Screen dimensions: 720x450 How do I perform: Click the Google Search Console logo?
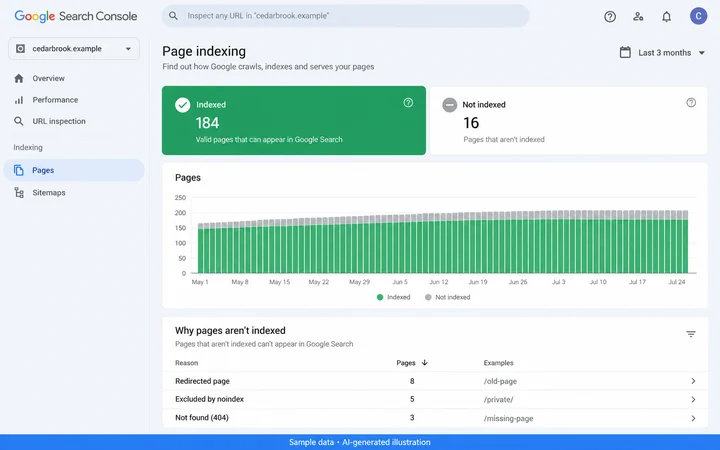(76, 16)
